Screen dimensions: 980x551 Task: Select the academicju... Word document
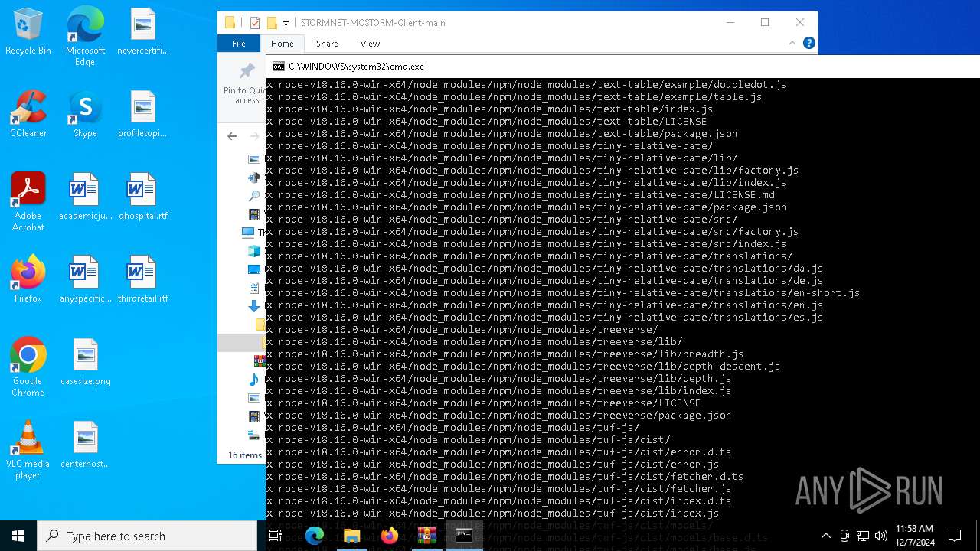point(85,197)
